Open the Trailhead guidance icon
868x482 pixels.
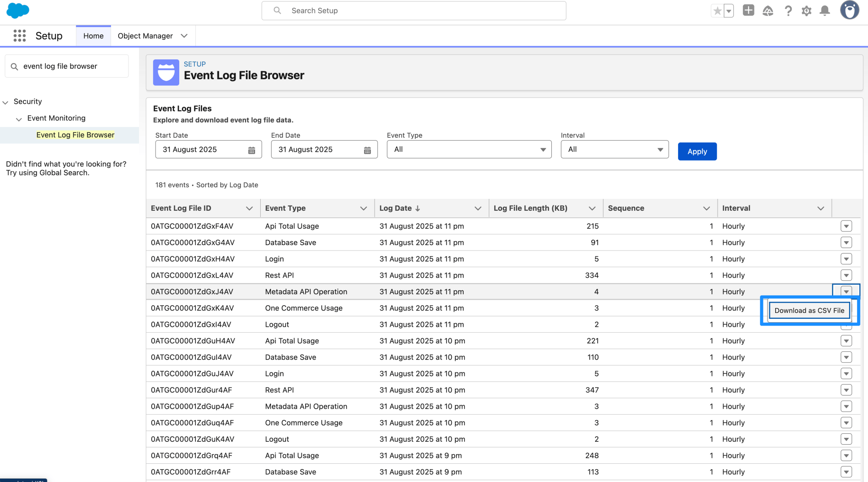click(768, 11)
